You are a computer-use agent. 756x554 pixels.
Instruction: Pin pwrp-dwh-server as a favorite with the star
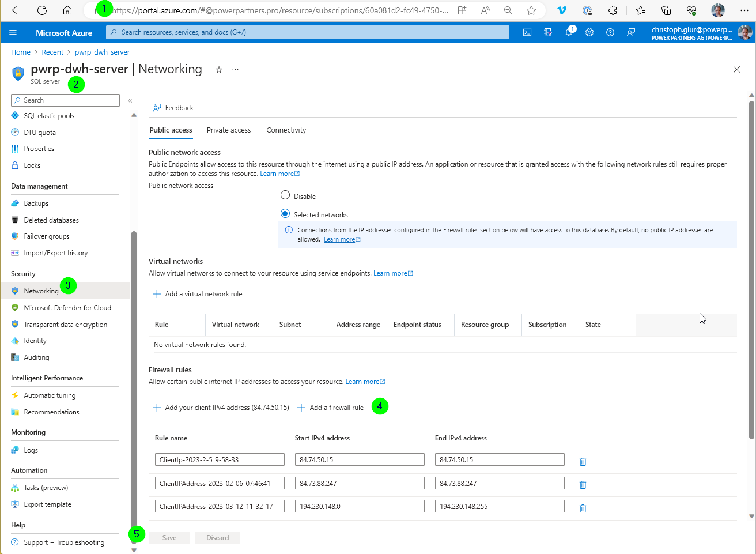click(x=219, y=70)
